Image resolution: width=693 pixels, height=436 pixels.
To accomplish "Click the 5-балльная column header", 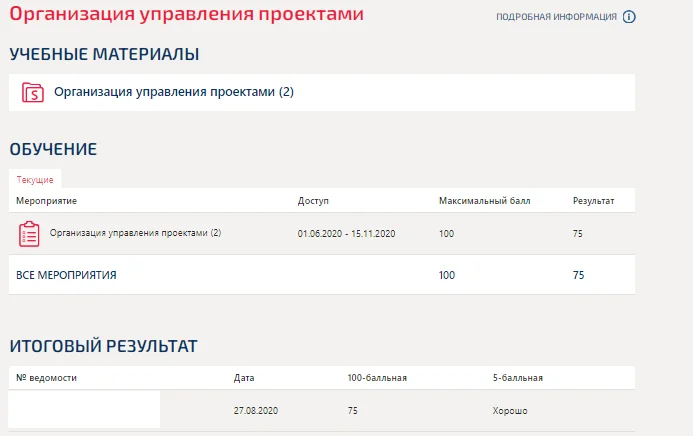I will click(x=518, y=378).
